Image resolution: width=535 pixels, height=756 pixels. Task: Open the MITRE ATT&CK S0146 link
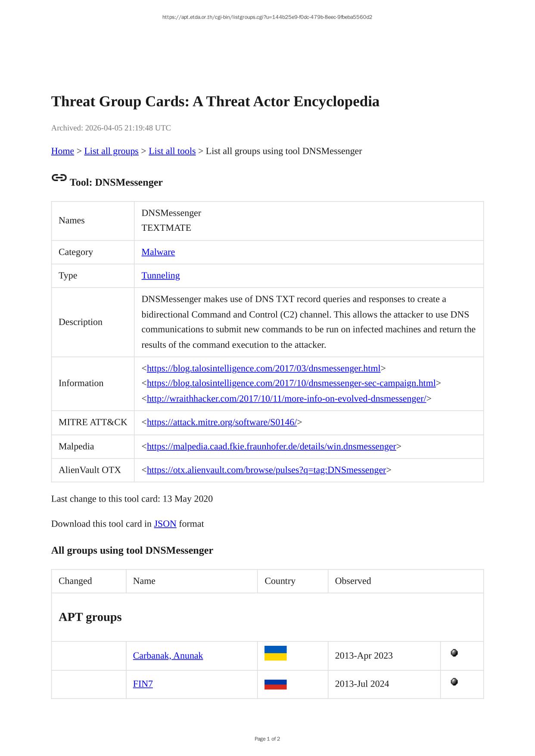click(221, 422)
